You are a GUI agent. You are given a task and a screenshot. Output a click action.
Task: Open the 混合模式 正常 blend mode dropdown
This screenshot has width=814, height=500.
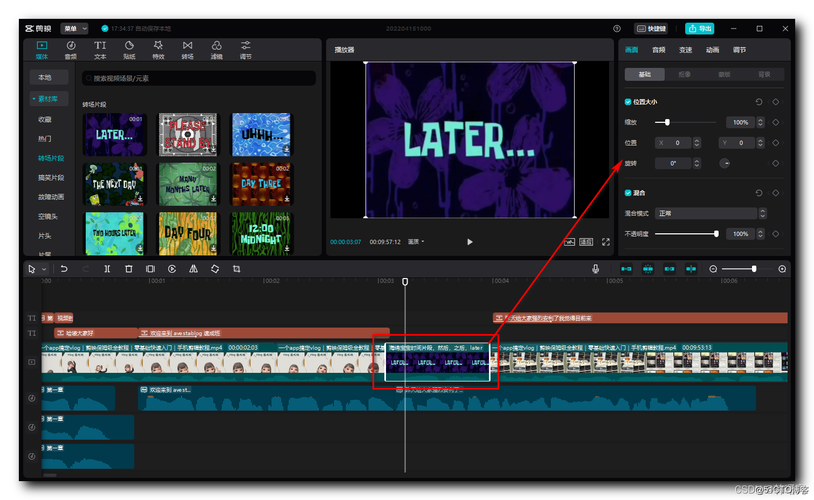[x=710, y=213]
